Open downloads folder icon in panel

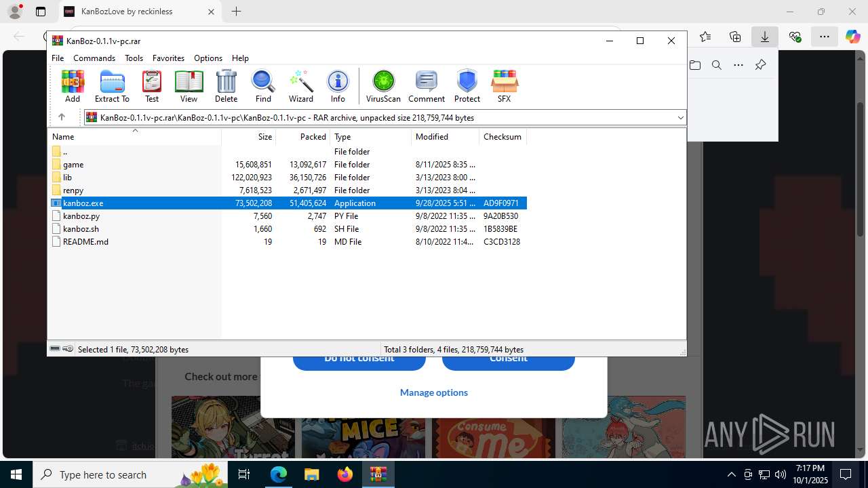click(x=695, y=65)
